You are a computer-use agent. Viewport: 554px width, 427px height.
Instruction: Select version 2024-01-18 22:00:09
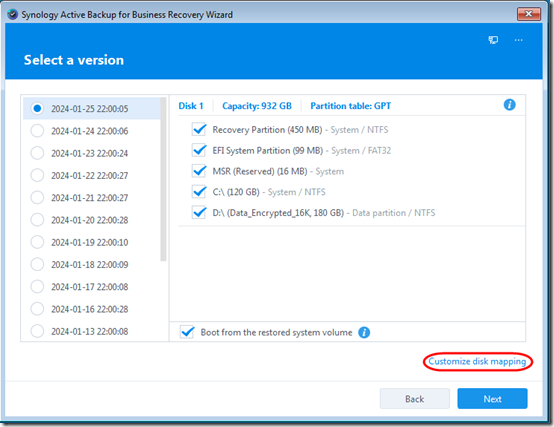(37, 264)
